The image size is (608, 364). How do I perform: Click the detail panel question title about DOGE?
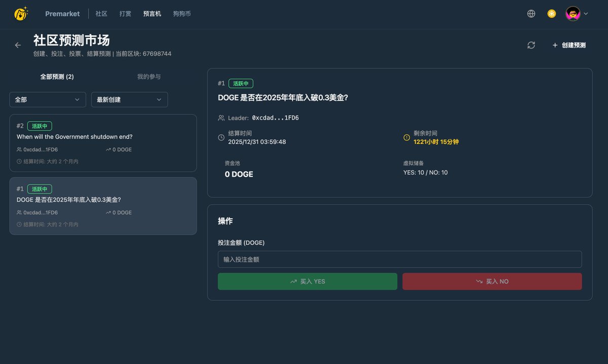click(283, 98)
